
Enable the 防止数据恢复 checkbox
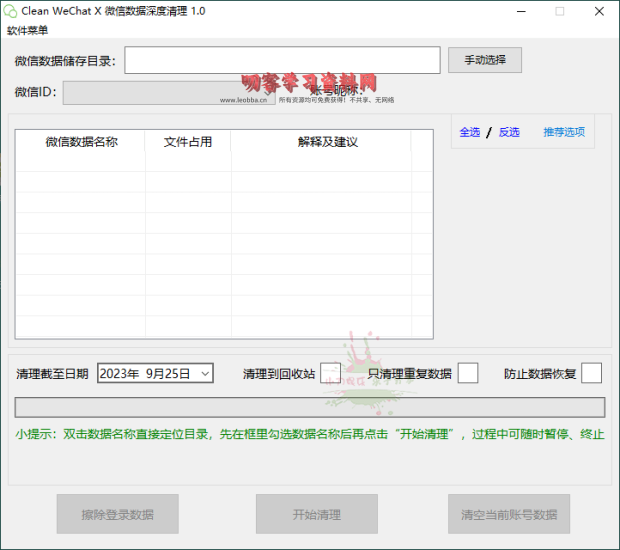pyautogui.click(x=592, y=373)
